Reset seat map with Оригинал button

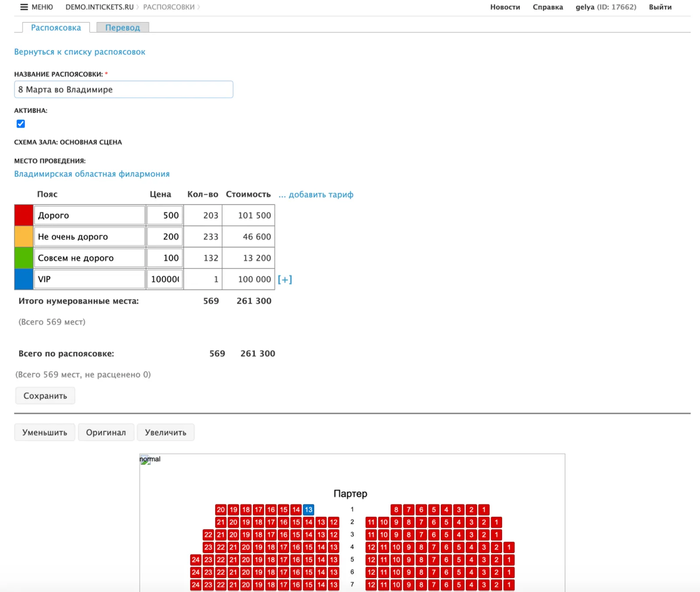pyautogui.click(x=106, y=433)
